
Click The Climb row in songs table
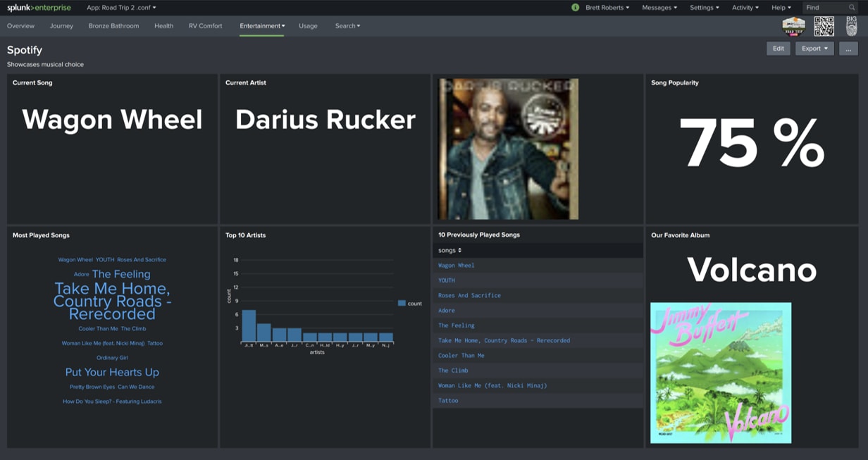point(538,371)
